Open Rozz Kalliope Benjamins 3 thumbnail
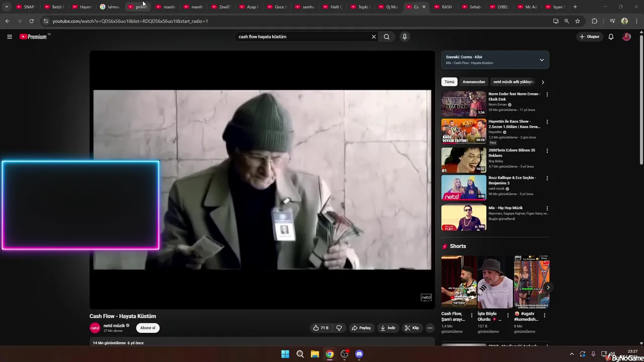 (464, 187)
